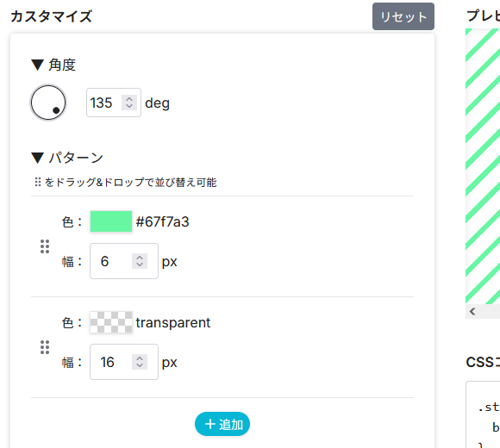Open the transparent checkered color swatch
Screen dimensions: 500x448
pyautogui.click(x=111, y=322)
